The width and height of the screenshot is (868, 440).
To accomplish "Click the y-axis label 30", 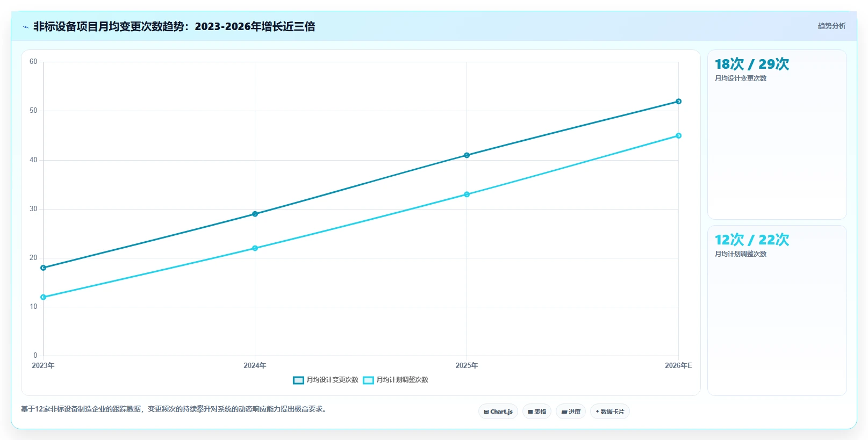I will click(x=33, y=209).
